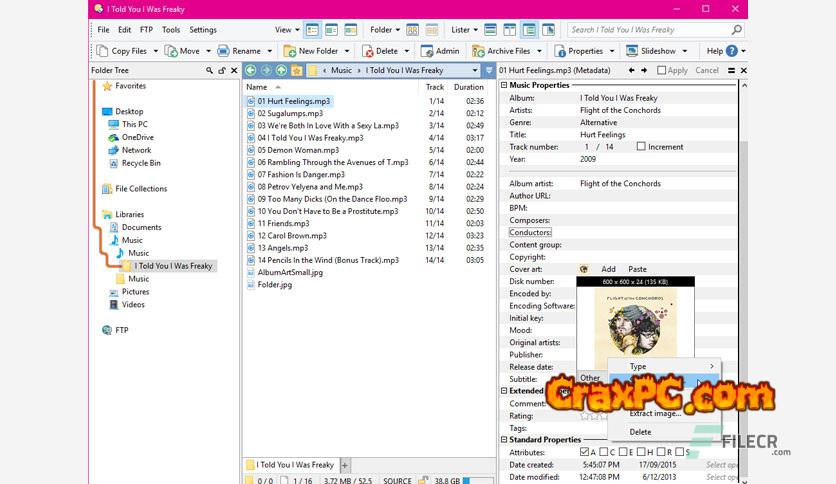Collapse the Music Properties section
This screenshot has height=484, width=836.
click(504, 86)
